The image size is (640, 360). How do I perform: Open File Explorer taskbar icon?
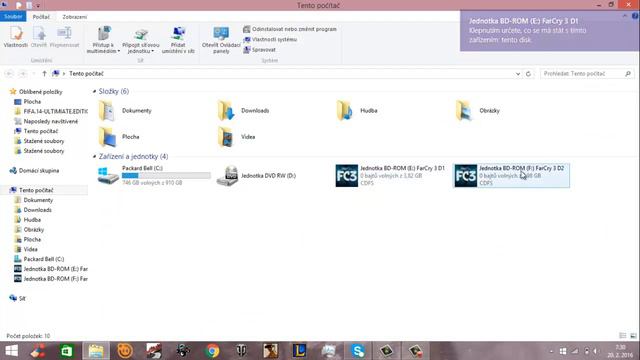[96, 351]
